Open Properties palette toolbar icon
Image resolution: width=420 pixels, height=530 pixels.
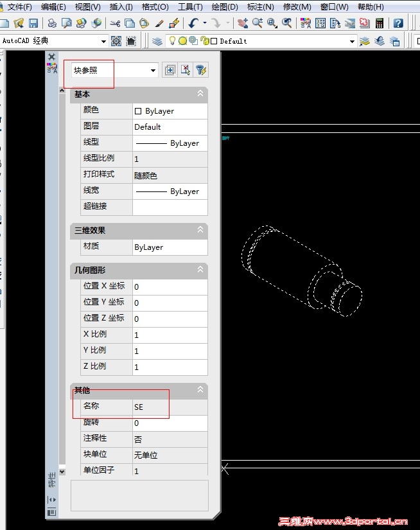(x=306, y=23)
